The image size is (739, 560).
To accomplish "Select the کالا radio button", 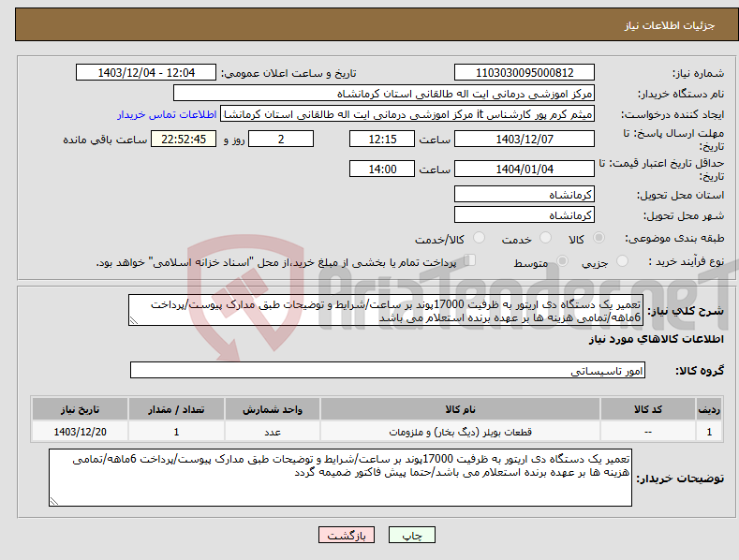I will click(599, 238).
